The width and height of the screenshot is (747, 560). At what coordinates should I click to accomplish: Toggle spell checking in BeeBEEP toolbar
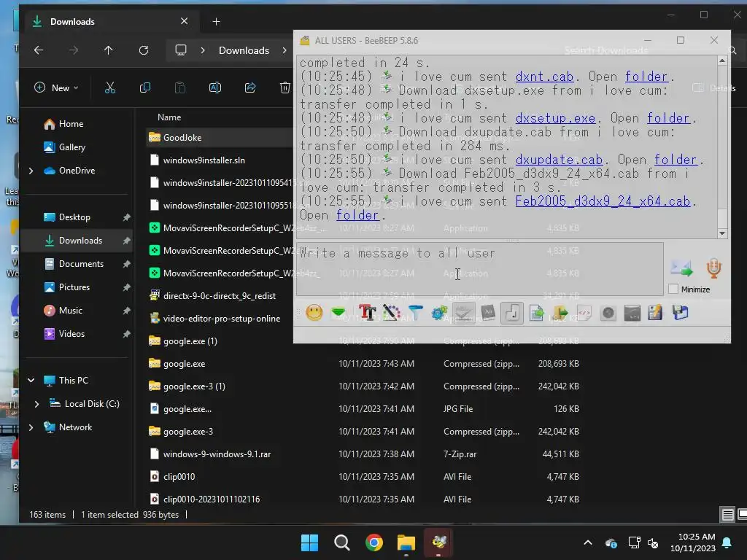(463, 313)
